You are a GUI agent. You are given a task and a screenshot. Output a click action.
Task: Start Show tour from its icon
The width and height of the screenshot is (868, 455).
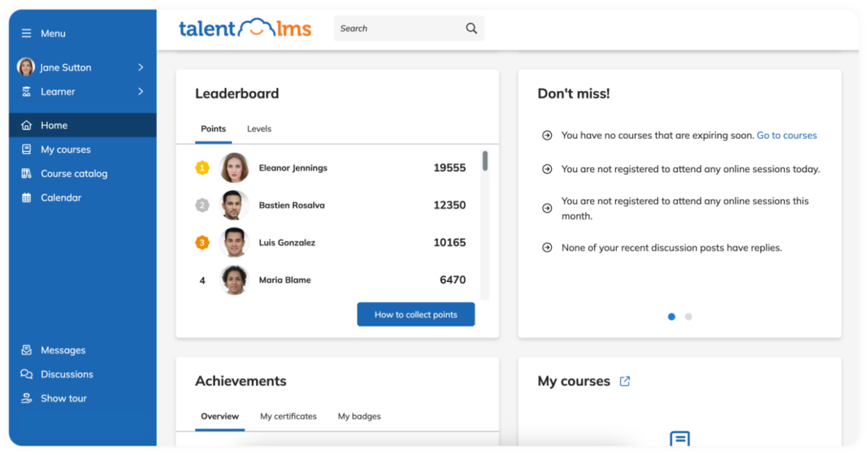pyautogui.click(x=25, y=398)
